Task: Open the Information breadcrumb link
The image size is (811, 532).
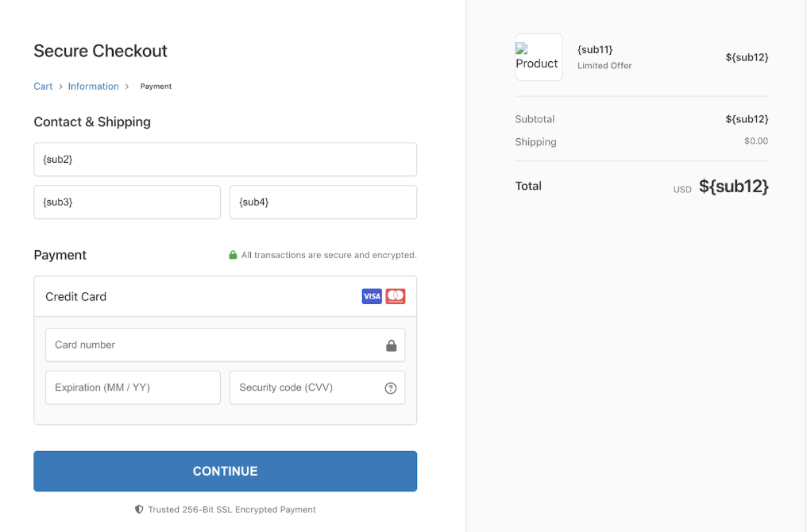Action: click(x=93, y=87)
